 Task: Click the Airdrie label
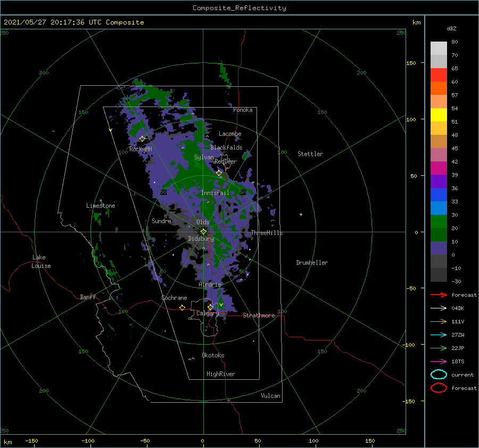point(210,284)
